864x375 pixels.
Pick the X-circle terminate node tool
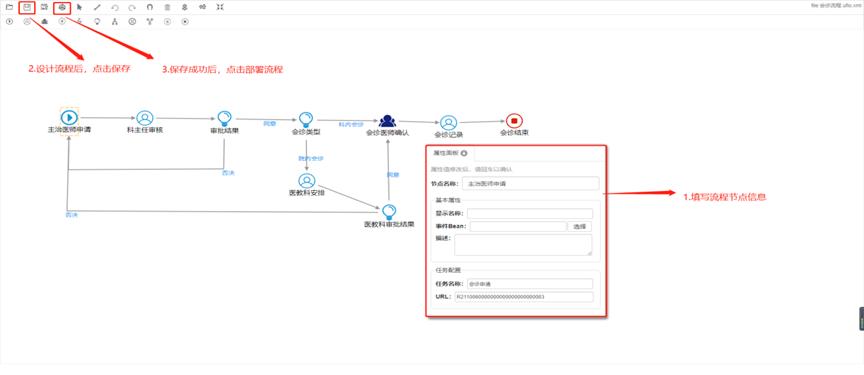pyautogui.click(x=132, y=21)
